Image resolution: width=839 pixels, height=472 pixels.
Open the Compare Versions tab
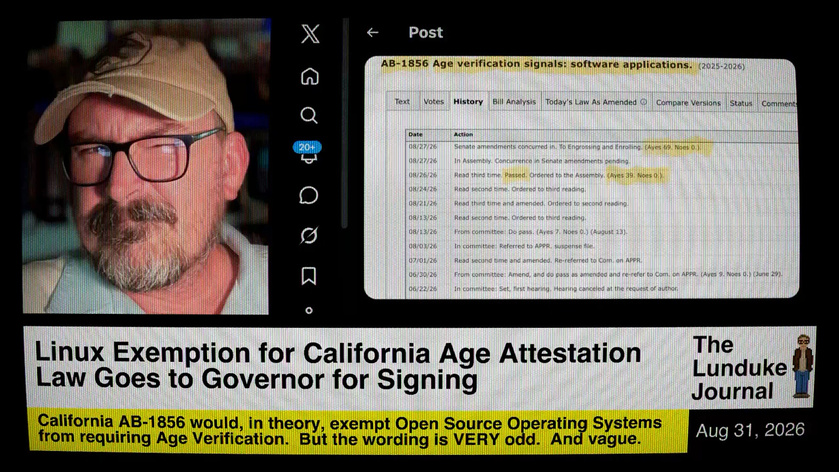pos(688,103)
